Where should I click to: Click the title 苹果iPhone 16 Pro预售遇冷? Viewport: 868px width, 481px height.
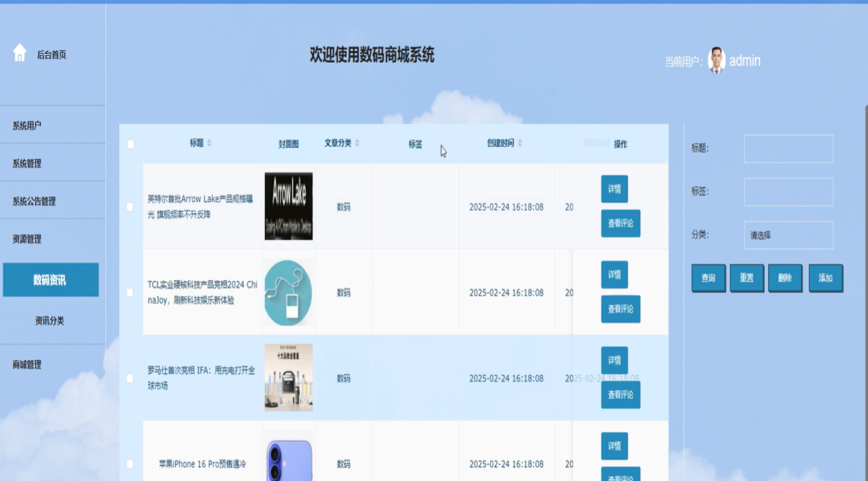coord(203,464)
